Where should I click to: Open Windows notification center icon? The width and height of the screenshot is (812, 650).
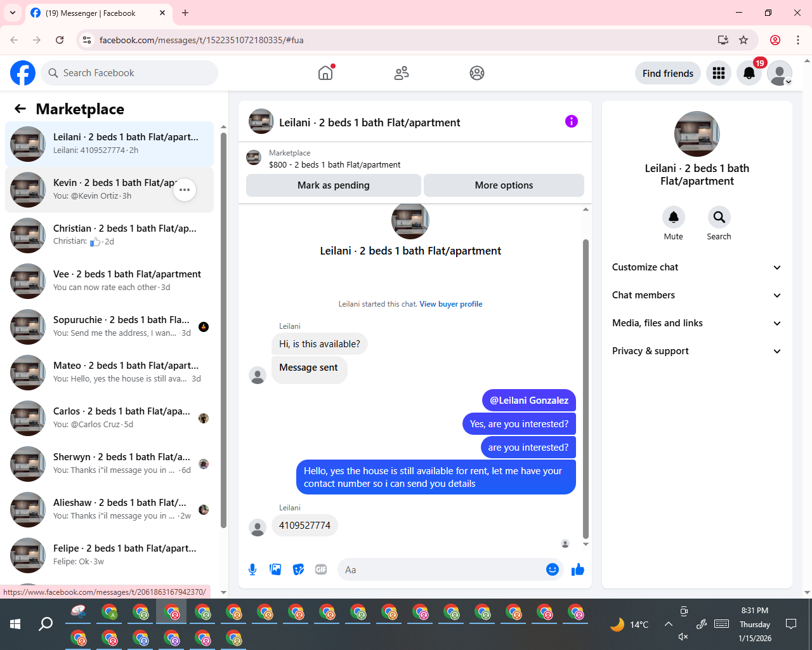pyautogui.click(x=791, y=624)
